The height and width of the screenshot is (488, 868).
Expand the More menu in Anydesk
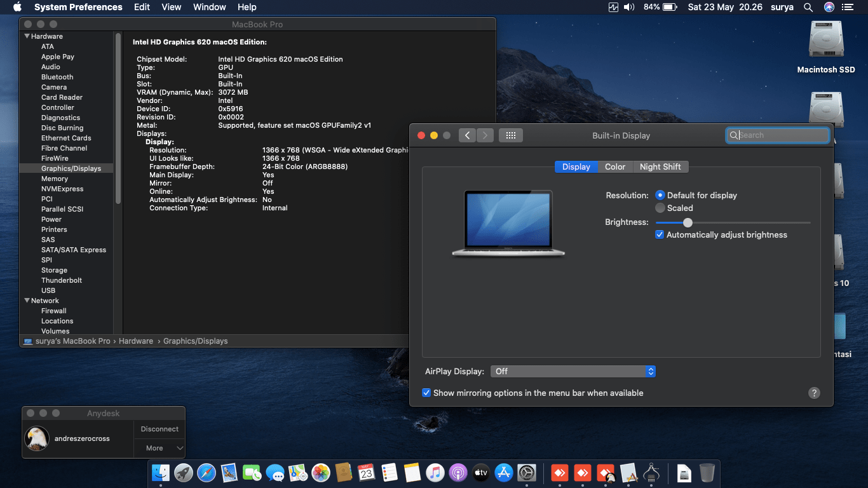(x=159, y=448)
